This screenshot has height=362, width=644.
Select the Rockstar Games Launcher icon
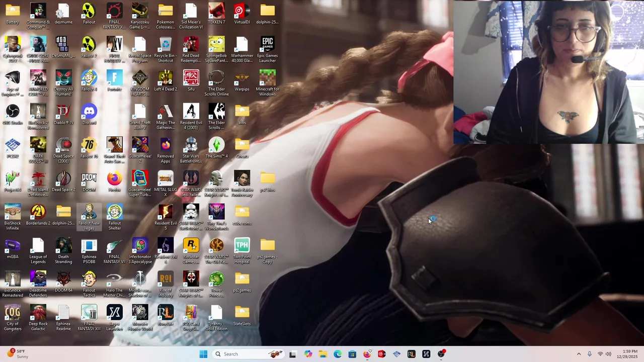(x=191, y=251)
